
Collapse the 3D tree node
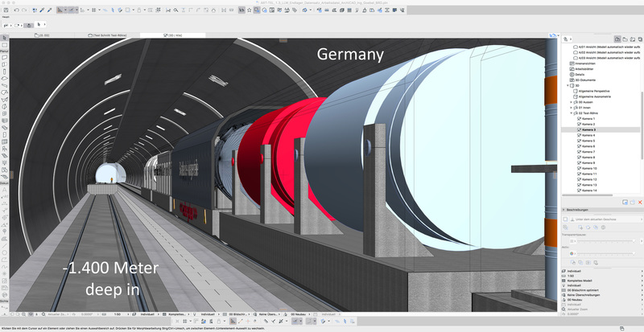(x=566, y=86)
